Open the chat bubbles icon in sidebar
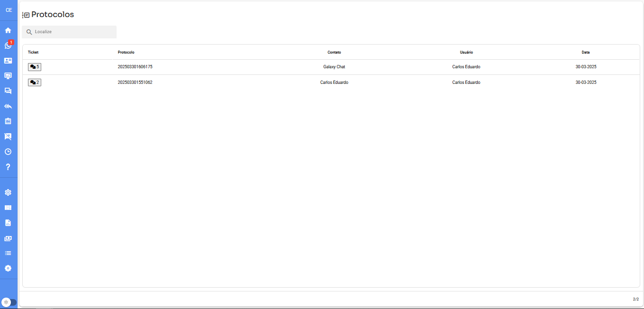This screenshot has height=309, width=644. (x=8, y=91)
